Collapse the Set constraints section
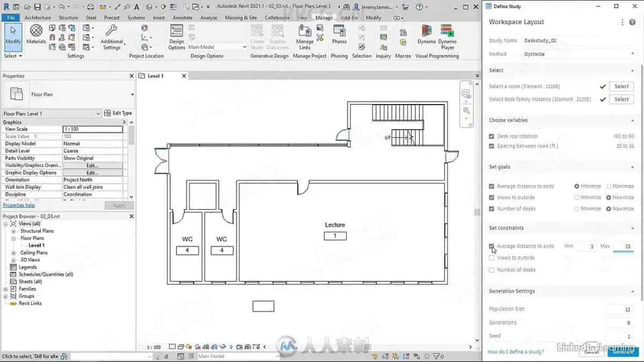The height and width of the screenshot is (362, 644). click(x=633, y=228)
